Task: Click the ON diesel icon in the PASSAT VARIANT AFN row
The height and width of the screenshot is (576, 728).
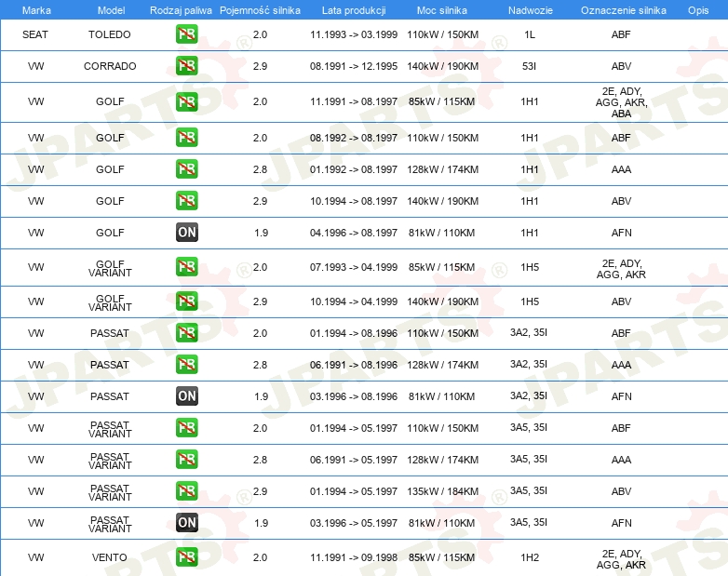Action: pos(186,522)
